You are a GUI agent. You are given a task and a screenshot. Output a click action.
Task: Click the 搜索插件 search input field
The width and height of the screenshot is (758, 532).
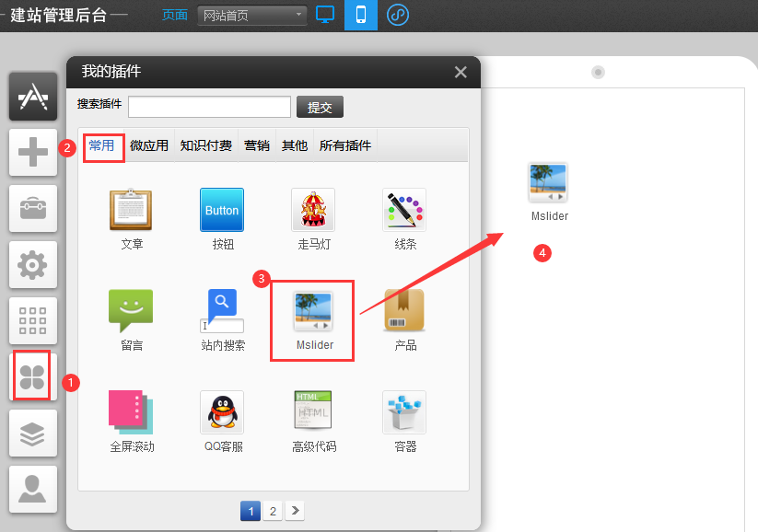(209, 106)
